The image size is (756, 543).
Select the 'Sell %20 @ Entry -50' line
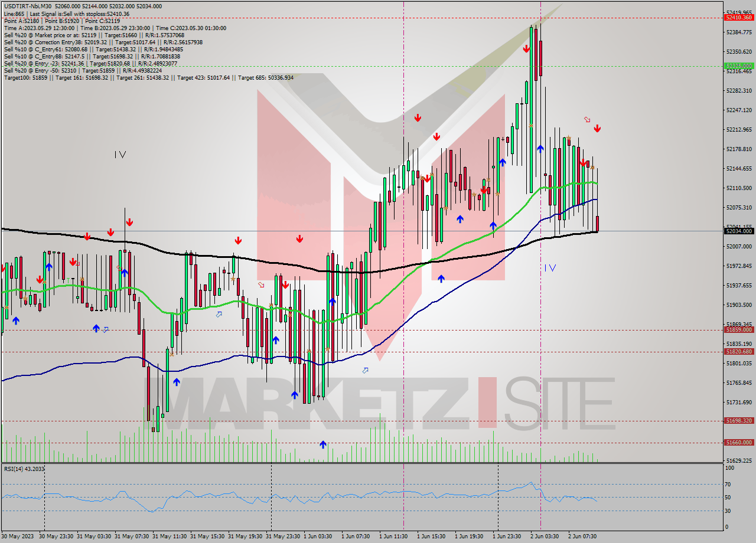[83, 70]
